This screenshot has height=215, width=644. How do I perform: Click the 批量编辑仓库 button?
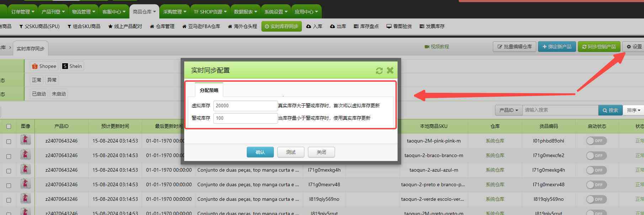pyautogui.click(x=514, y=47)
